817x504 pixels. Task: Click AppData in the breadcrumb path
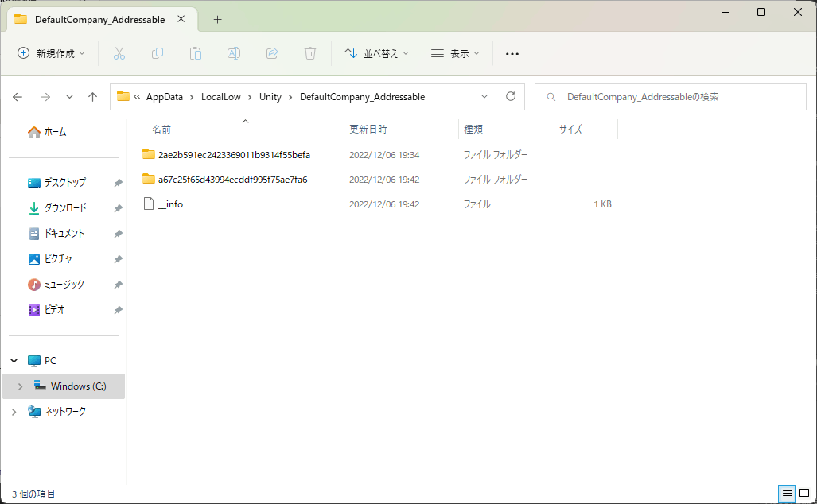point(165,97)
